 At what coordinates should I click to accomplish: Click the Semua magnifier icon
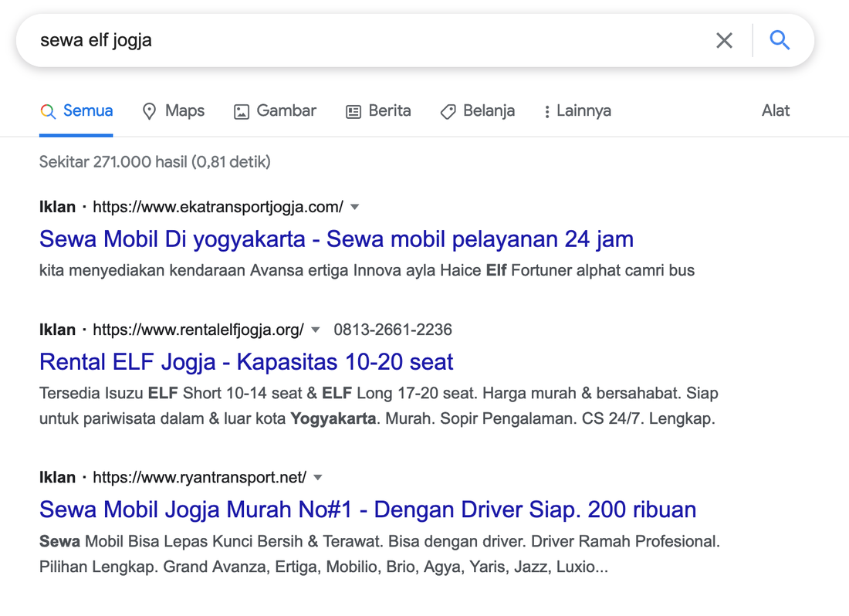(48, 112)
